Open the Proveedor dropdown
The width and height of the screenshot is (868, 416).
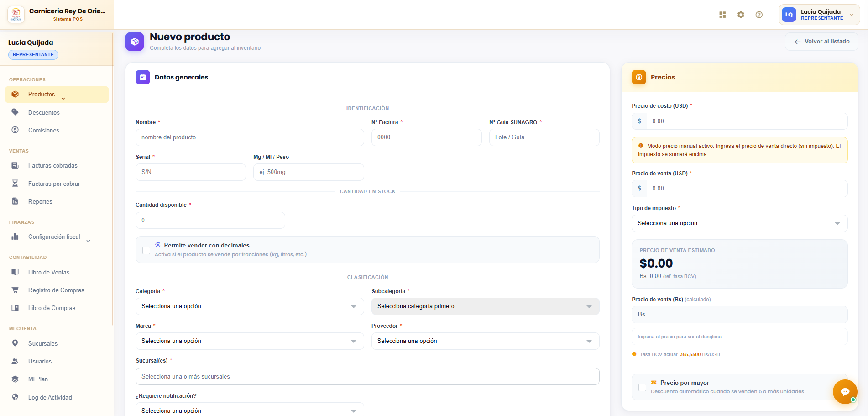(485, 341)
